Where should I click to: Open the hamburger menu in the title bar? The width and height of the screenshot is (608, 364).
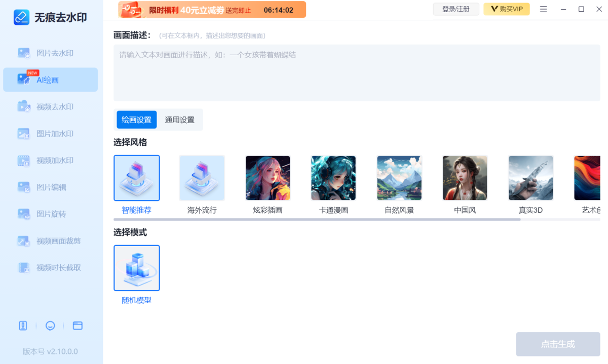(x=543, y=9)
